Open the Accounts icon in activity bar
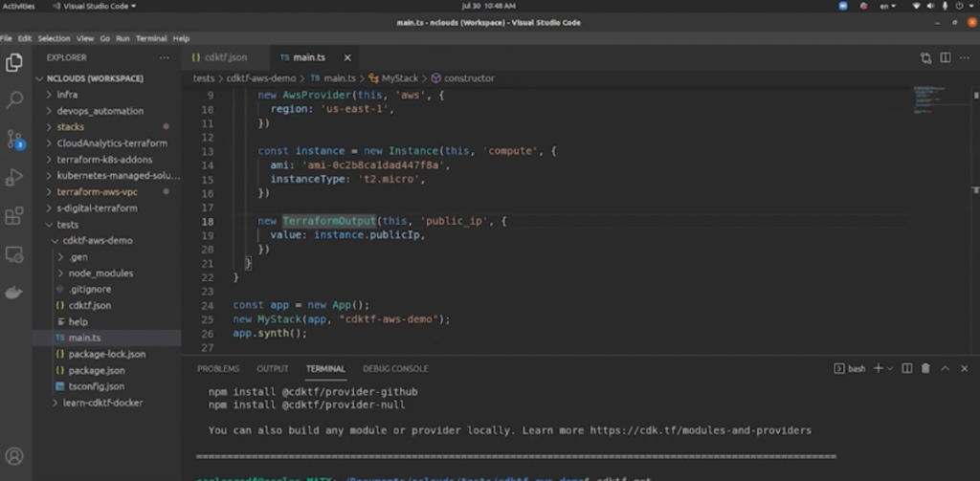This screenshot has width=980, height=481. pos(13,456)
